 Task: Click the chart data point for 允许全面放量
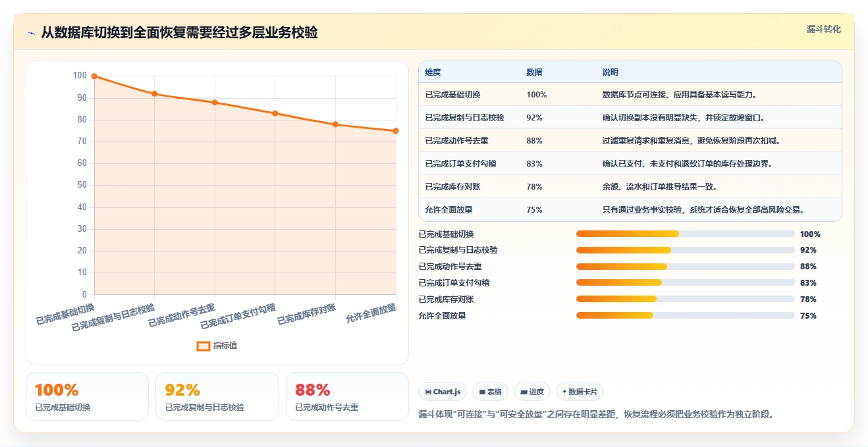click(x=396, y=131)
